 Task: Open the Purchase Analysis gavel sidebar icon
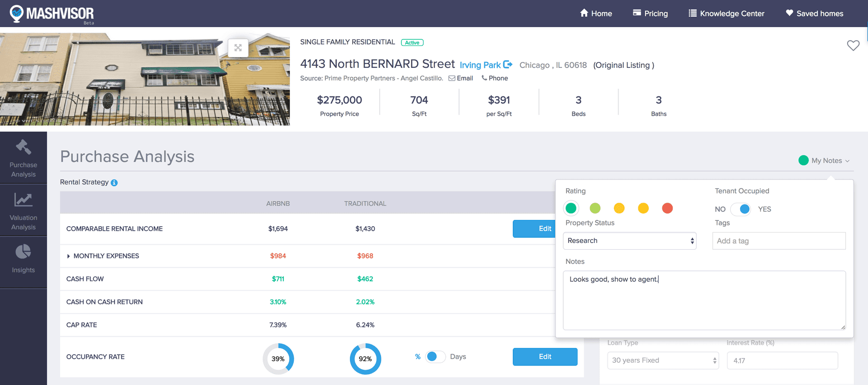tap(24, 147)
